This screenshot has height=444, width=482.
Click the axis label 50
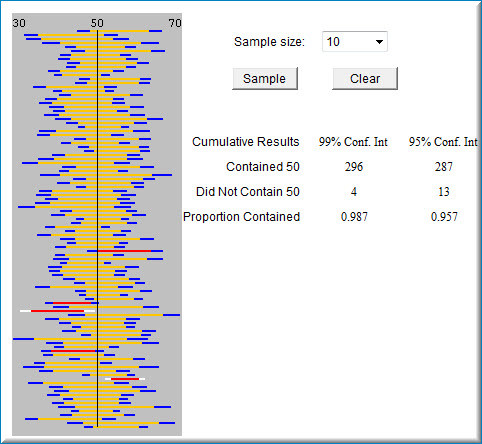97,23
